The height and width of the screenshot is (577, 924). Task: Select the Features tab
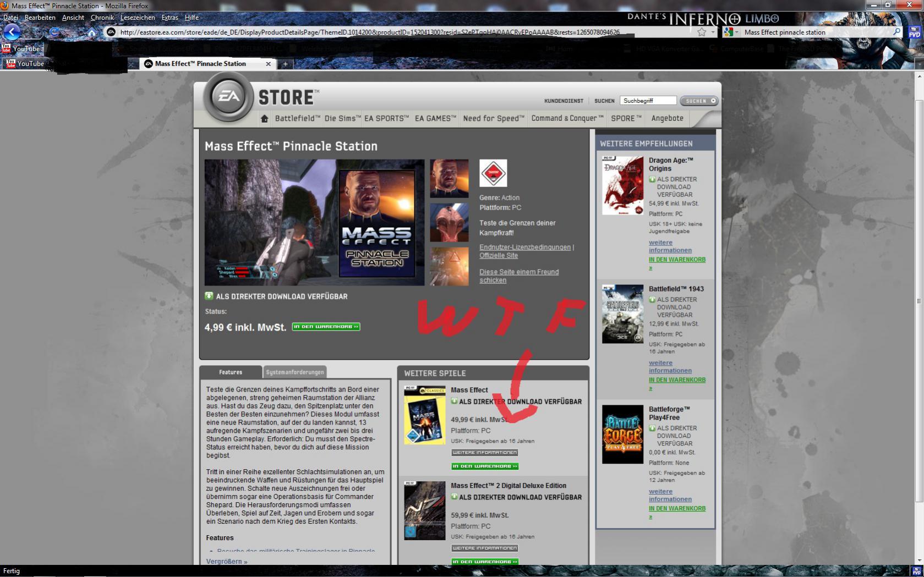pos(230,372)
